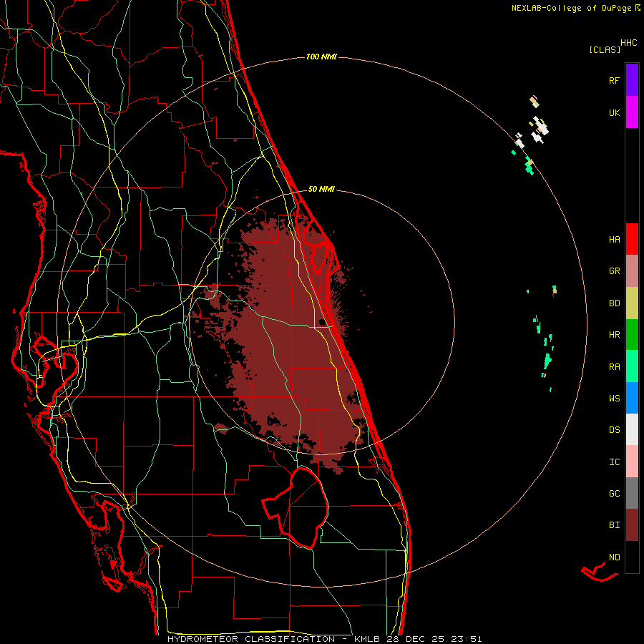
Task: Click the "50 NMI" range ring label
Action: point(321,189)
